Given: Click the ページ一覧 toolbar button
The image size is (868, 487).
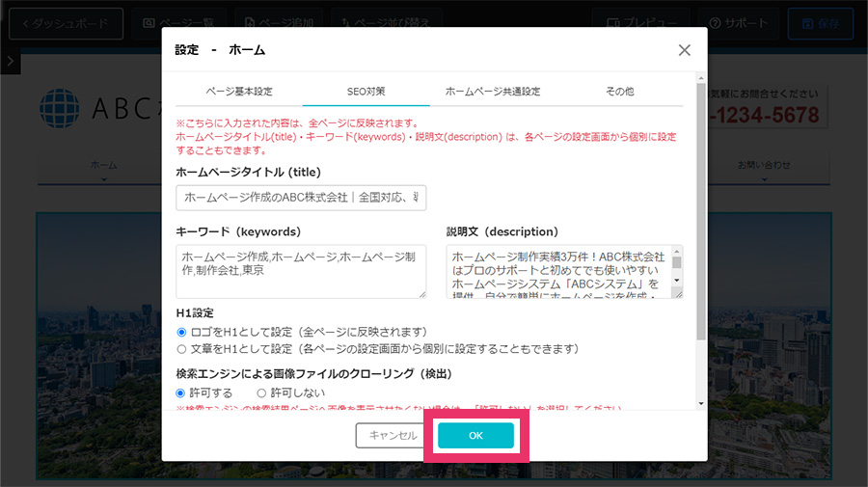Looking at the screenshot, I should [x=178, y=23].
